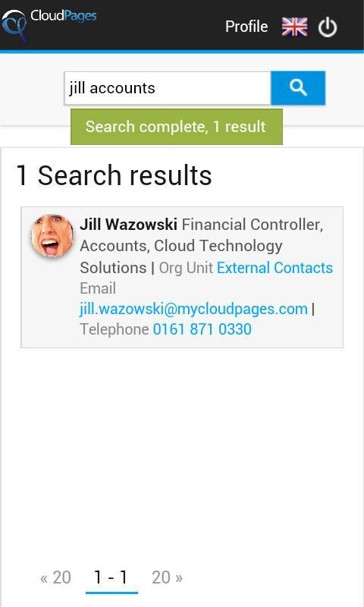The width and height of the screenshot is (364, 607).
Task: Change language via UK flag icon
Action: pyautogui.click(x=294, y=27)
